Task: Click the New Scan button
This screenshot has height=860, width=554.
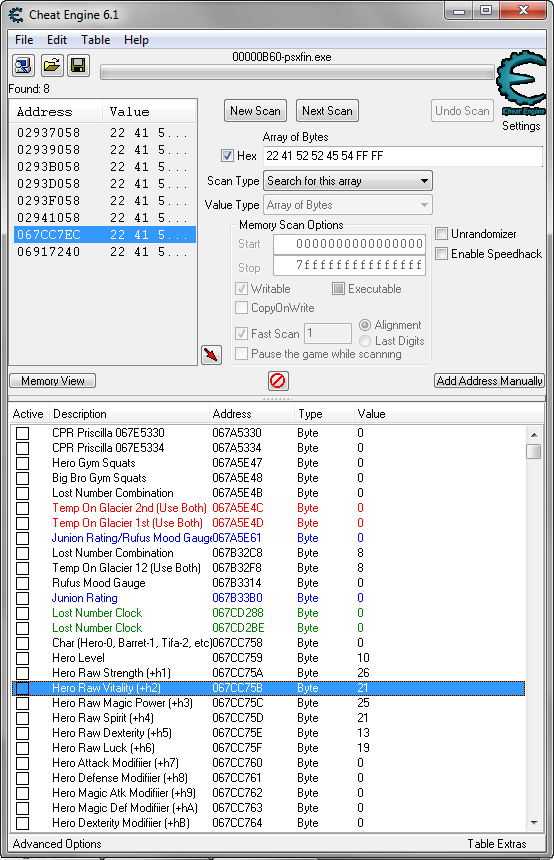Action: (x=255, y=111)
